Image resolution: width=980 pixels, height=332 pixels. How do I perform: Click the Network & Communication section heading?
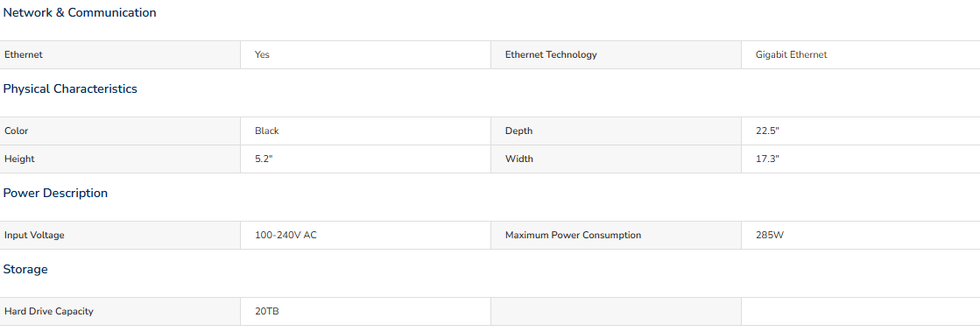tap(80, 12)
